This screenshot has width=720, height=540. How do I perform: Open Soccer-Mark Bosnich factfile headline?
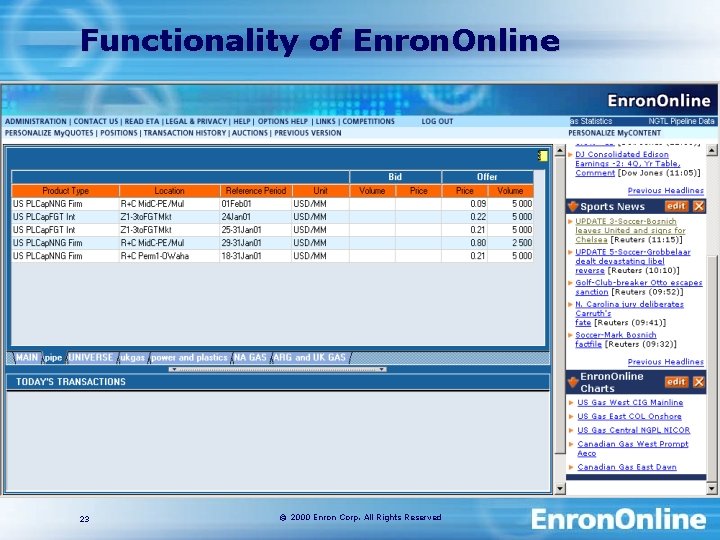click(615, 339)
